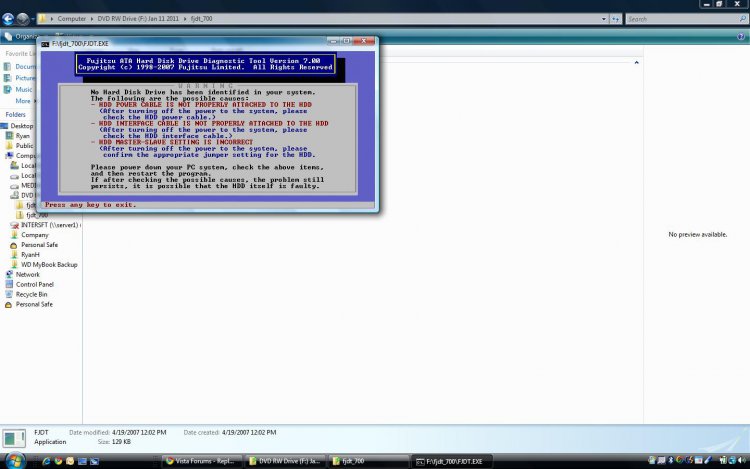
Task: Launch Internet Explorer from Quick Launch
Action: point(46,461)
